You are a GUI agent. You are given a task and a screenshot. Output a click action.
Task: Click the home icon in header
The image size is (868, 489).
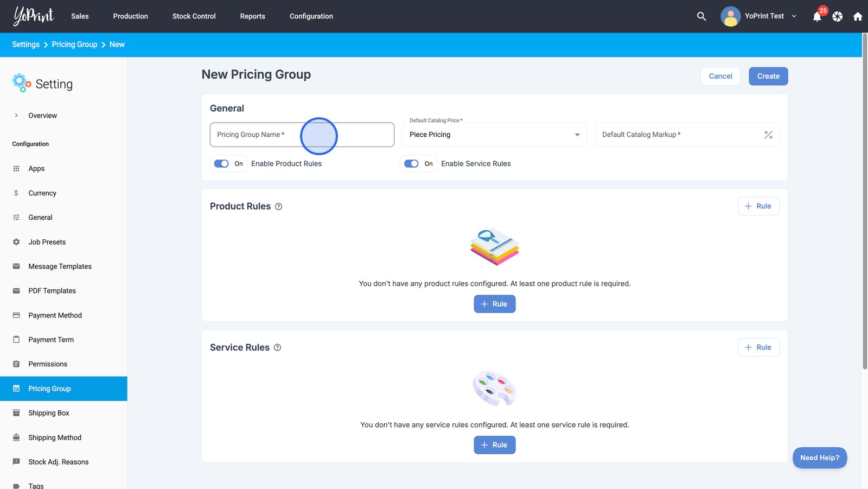tap(857, 17)
